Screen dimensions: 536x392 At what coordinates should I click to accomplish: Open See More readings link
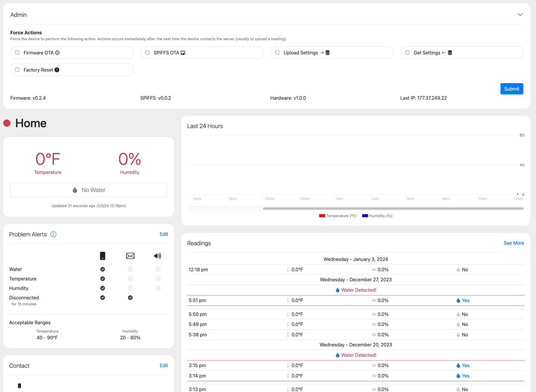pyautogui.click(x=513, y=243)
